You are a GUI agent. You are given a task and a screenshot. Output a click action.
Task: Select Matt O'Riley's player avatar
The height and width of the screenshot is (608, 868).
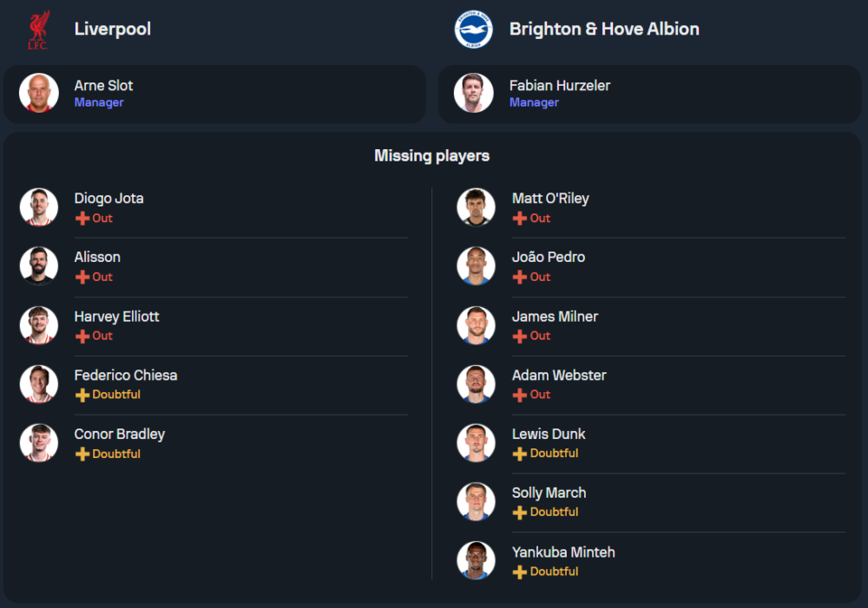[476, 207]
